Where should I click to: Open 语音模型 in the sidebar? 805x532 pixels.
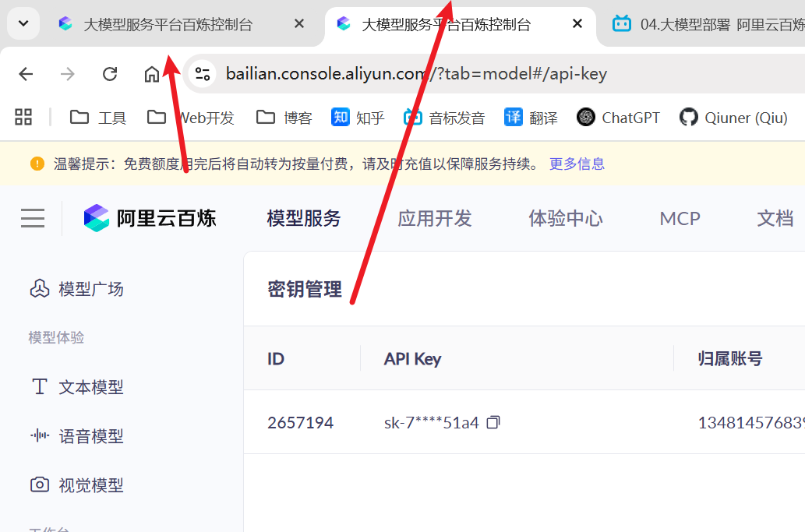click(77, 436)
